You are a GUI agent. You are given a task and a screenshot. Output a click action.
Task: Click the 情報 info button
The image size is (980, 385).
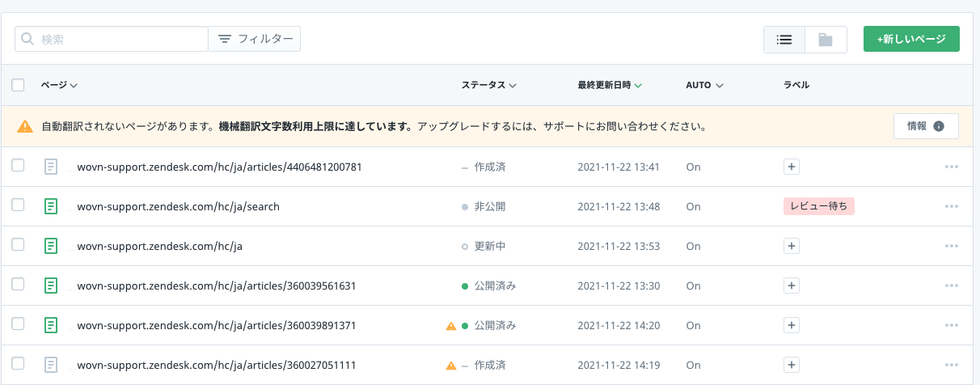[x=926, y=126]
